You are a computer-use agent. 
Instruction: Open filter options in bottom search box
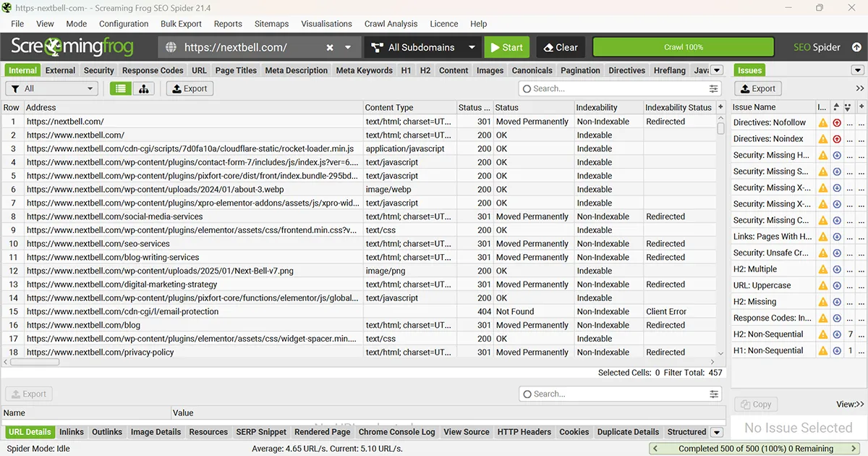(x=714, y=394)
